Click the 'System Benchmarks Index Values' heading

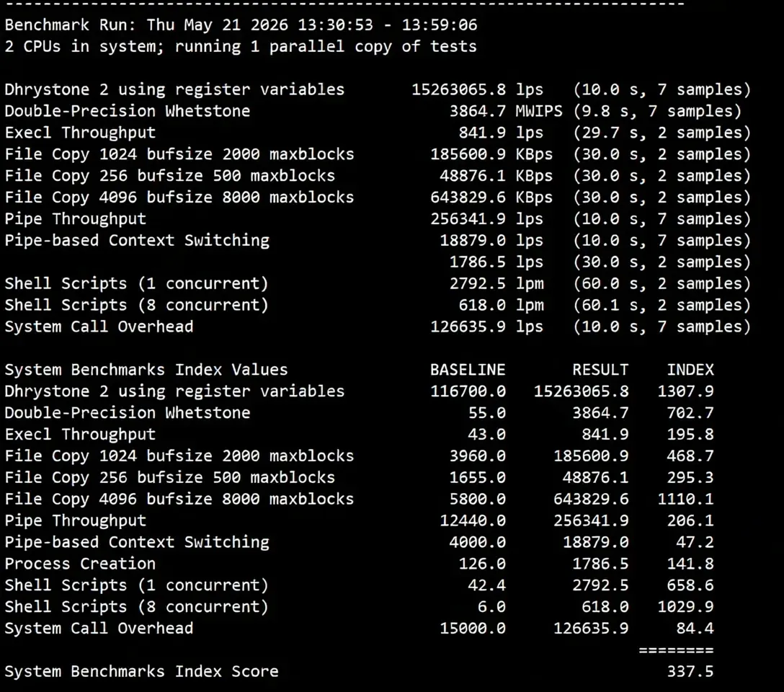[x=146, y=369]
